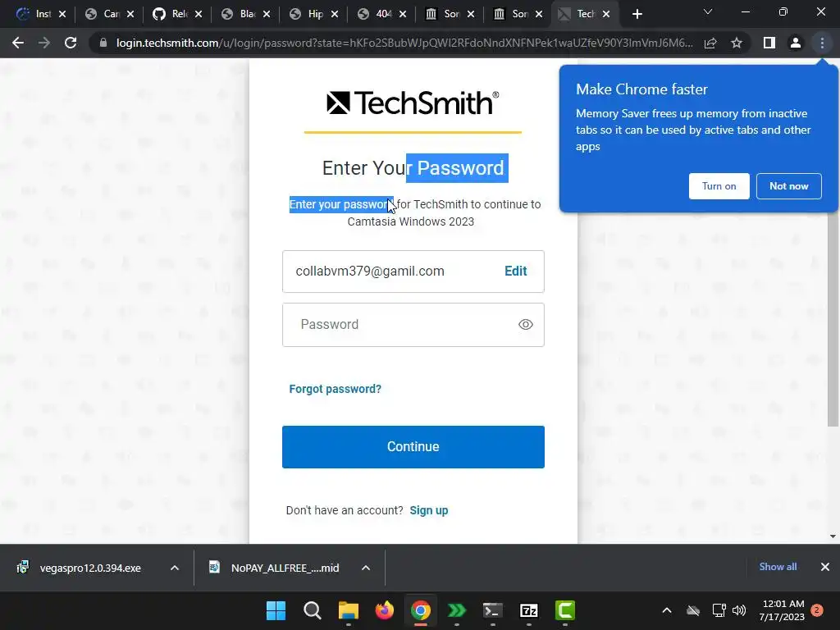Close the downloads bar
This screenshot has width=840, height=630.
click(x=825, y=567)
